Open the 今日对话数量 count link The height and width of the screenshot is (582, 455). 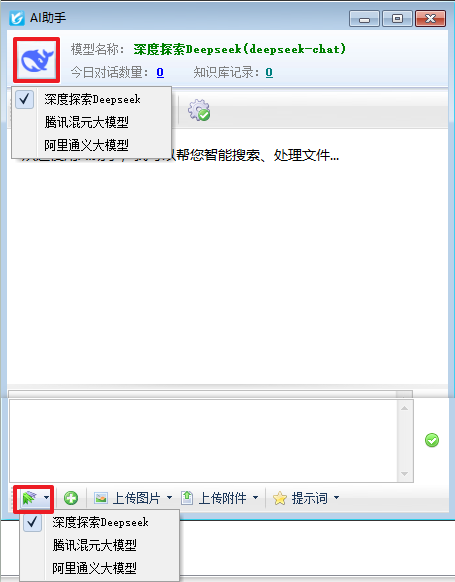pos(160,72)
